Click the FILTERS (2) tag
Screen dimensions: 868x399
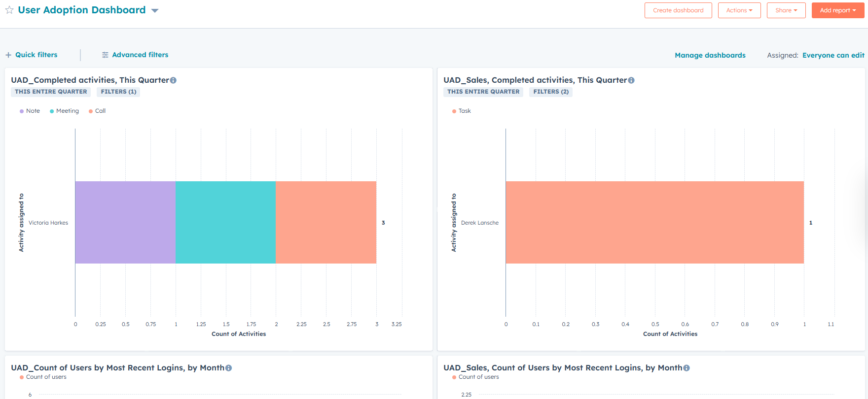[551, 92]
